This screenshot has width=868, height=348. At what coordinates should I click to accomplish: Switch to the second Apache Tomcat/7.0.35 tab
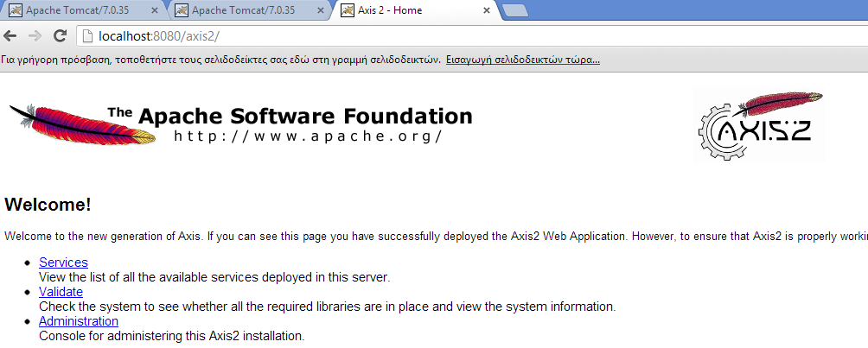(x=250, y=10)
